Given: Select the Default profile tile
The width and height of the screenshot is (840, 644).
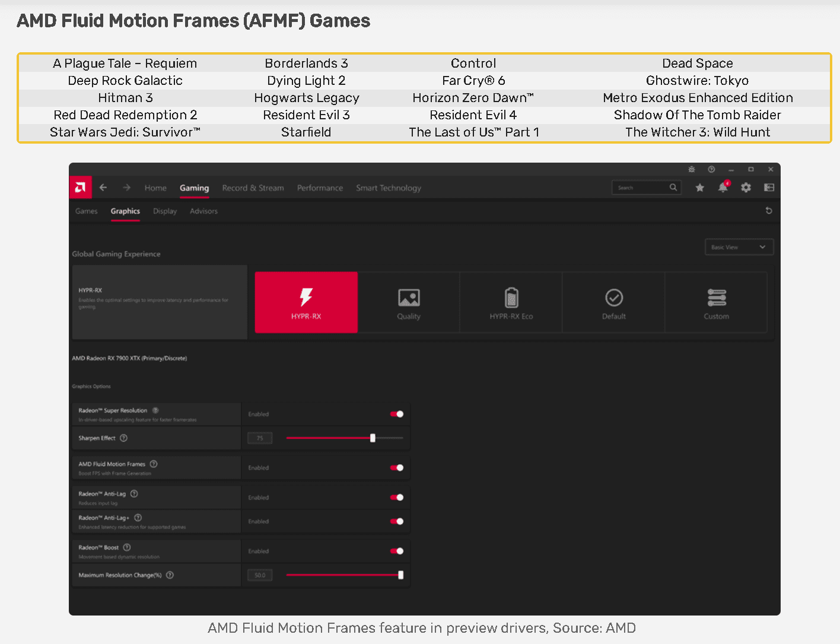Looking at the screenshot, I should coord(614,303).
